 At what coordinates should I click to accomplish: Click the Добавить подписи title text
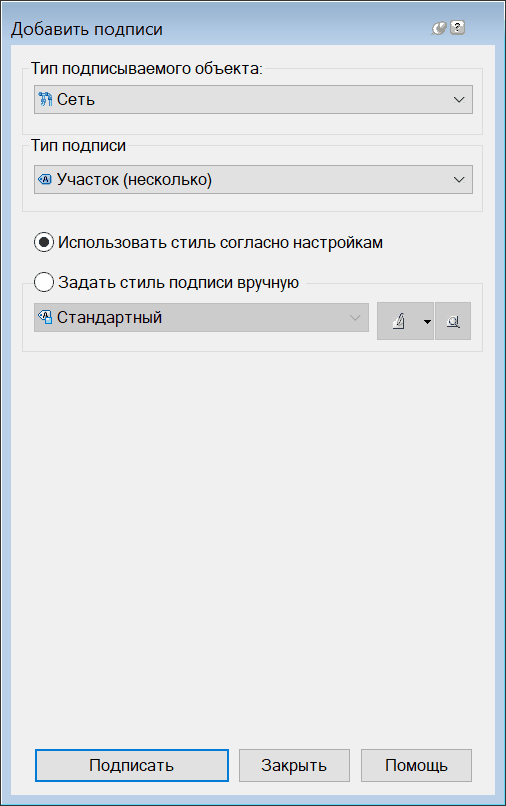click(87, 29)
